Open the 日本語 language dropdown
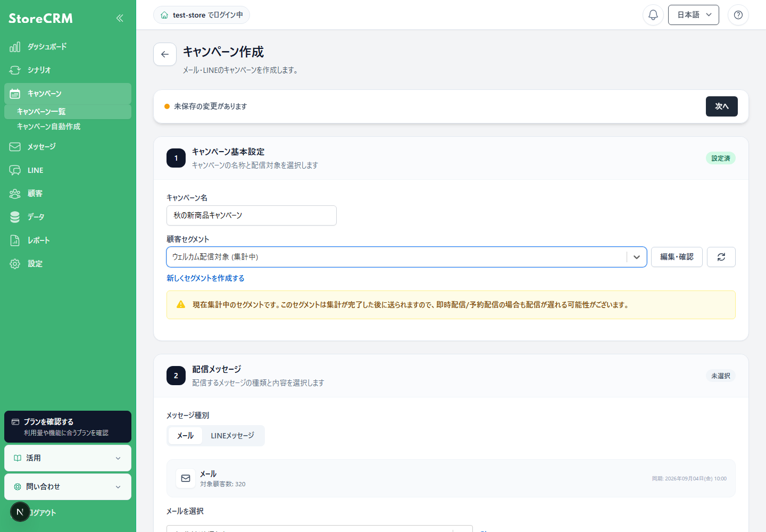 (694, 15)
